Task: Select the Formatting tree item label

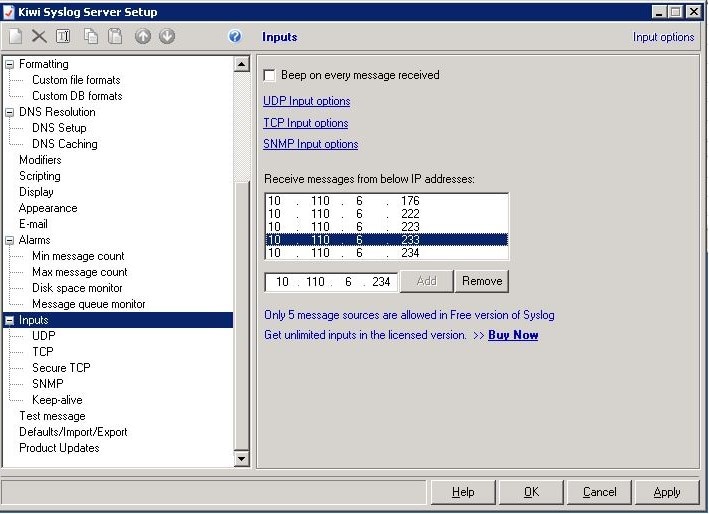Action: pos(43,64)
